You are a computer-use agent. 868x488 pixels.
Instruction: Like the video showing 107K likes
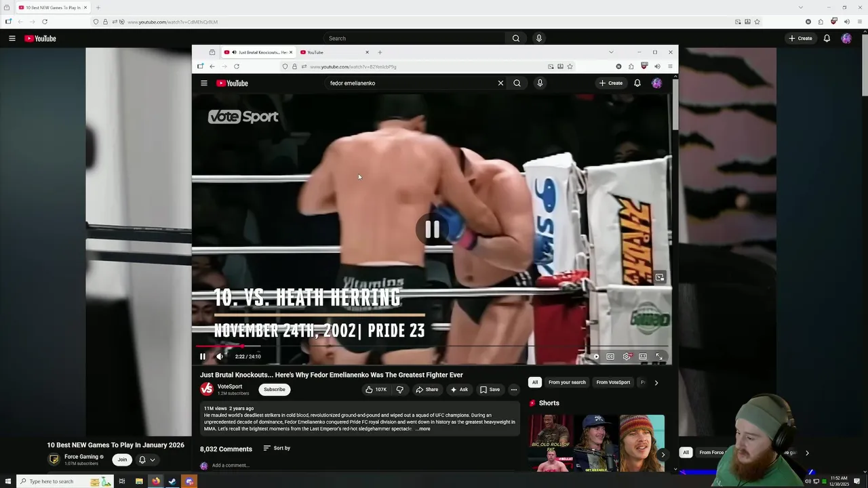tap(375, 390)
